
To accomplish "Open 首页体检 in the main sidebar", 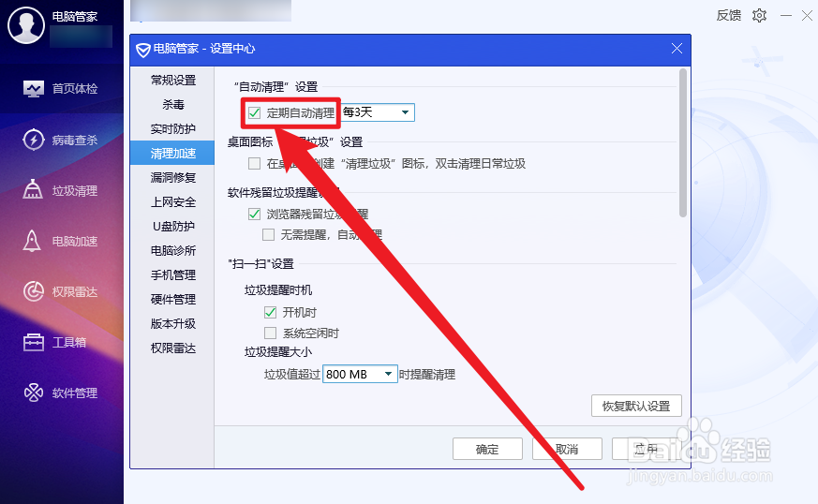I will 61,89.
